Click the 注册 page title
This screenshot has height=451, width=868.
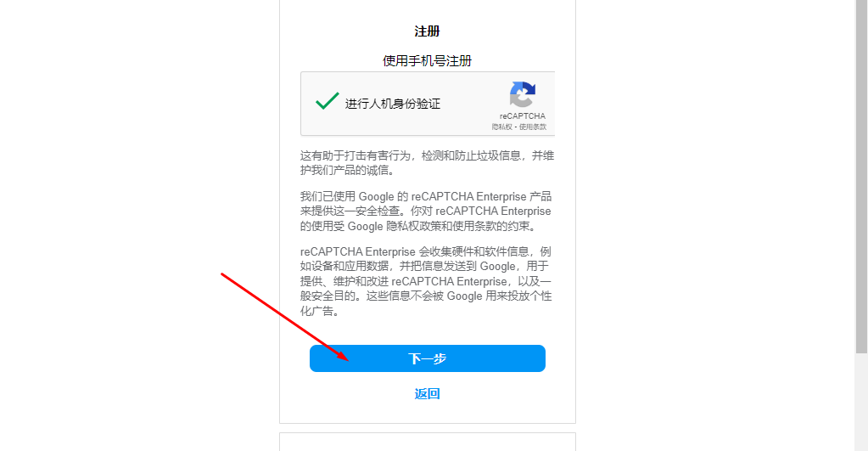click(428, 31)
